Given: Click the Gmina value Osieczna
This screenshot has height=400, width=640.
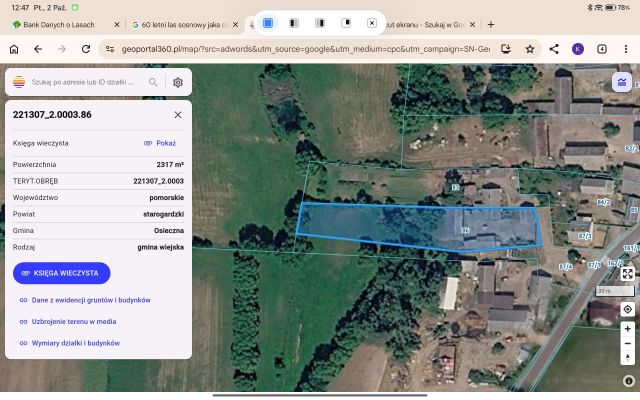Looking at the screenshot, I should tap(169, 231).
